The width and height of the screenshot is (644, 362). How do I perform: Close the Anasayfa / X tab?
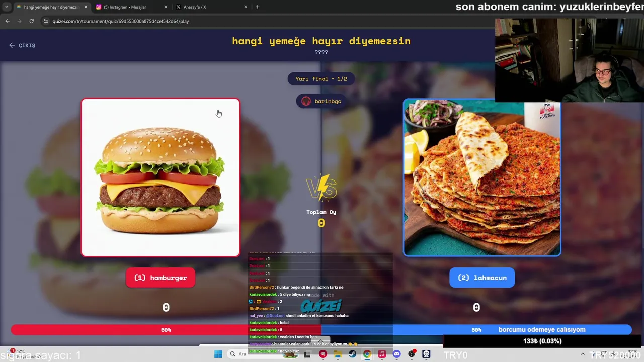[246, 7]
